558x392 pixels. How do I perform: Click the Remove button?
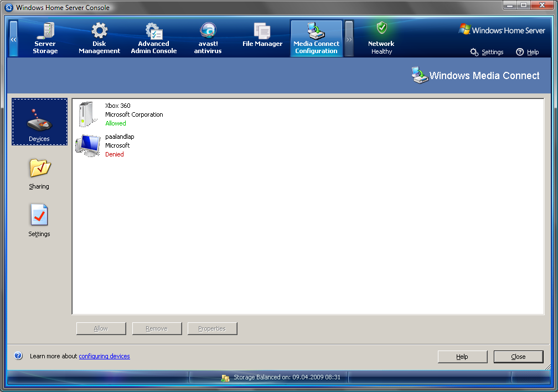point(157,329)
